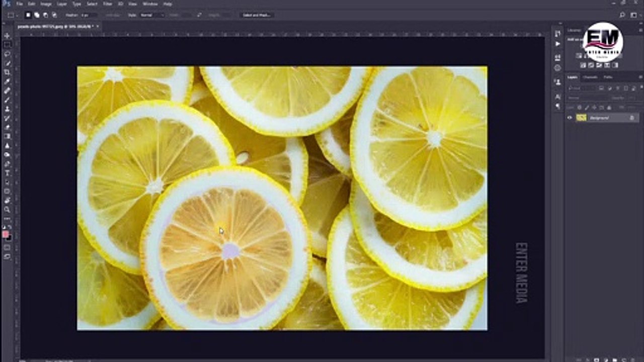Open the workspace switcher at top right
This screenshot has width=644, height=362.
(x=635, y=15)
